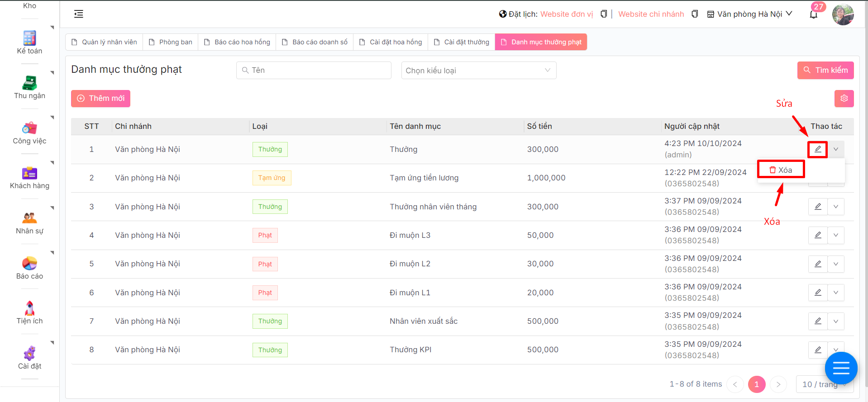Open the Website chi nhánh link
This screenshot has height=402, width=868.
pos(651,14)
